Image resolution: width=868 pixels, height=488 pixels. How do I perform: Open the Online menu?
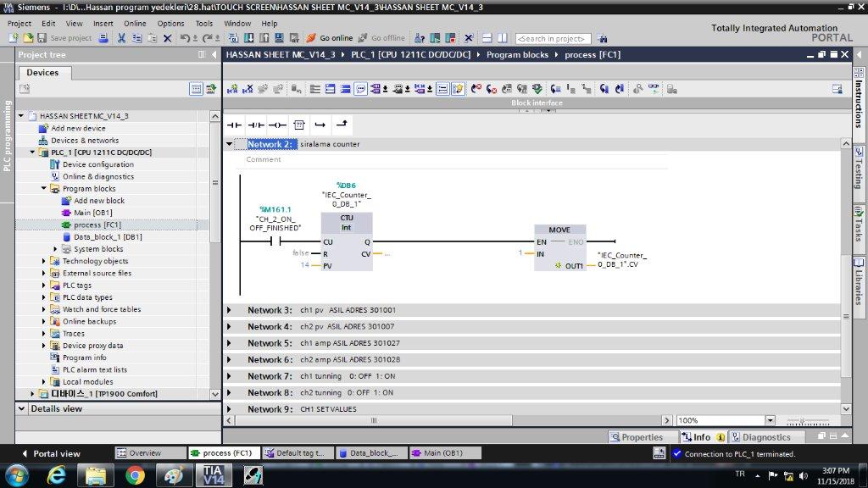click(135, 23)
